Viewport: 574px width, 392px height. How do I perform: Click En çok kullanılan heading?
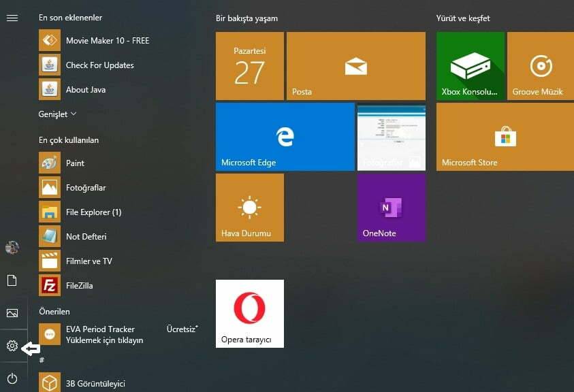tap(69, 140)
